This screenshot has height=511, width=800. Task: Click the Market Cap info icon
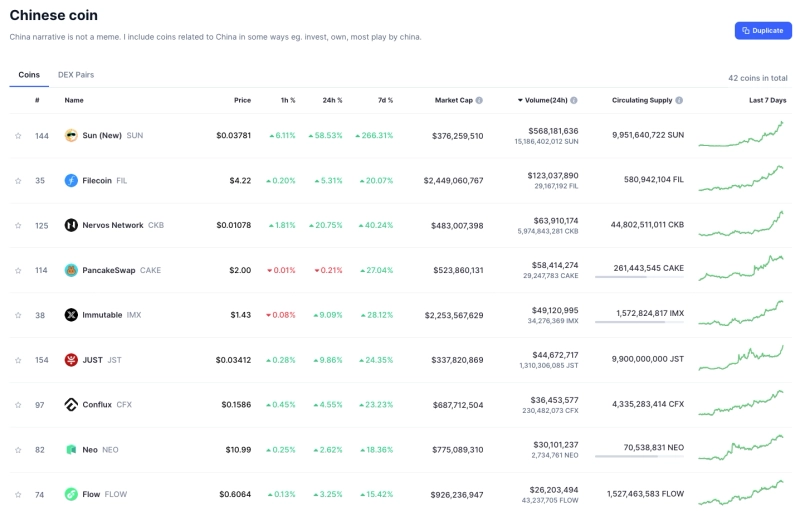click(479, 100)
